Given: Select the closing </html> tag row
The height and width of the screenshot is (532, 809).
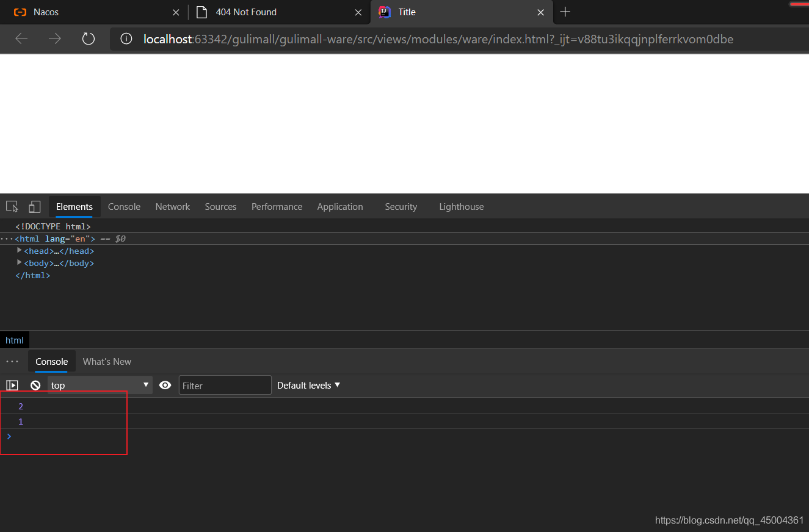Looking at the screenshot, I should pyautogui.click(x=32, y=275).
